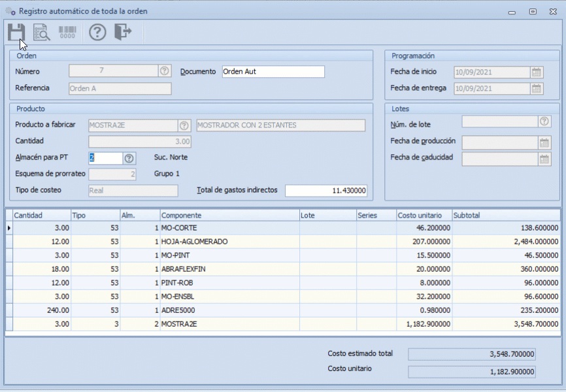
Task: Click the Subtotal column header
Action: [507, 216]
